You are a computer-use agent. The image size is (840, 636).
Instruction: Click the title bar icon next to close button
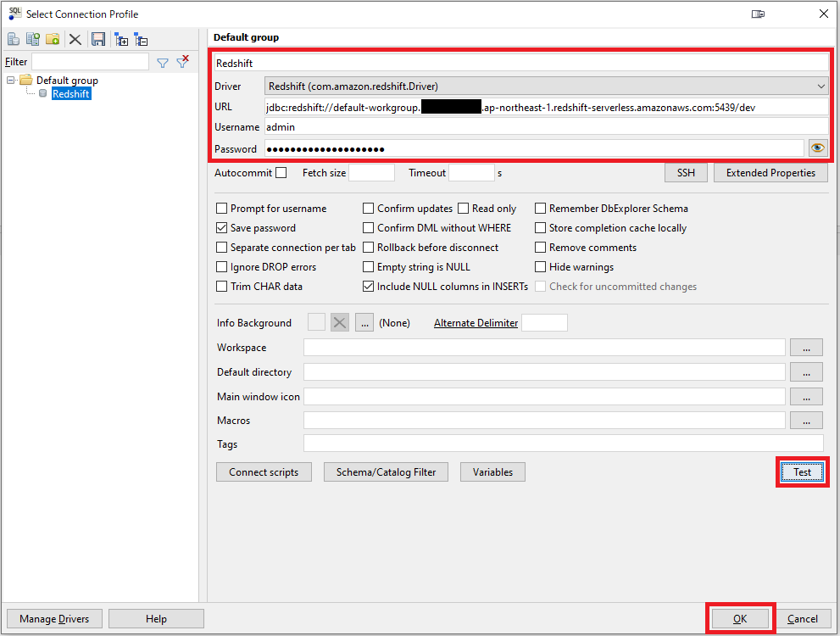(x=758, y=14)
